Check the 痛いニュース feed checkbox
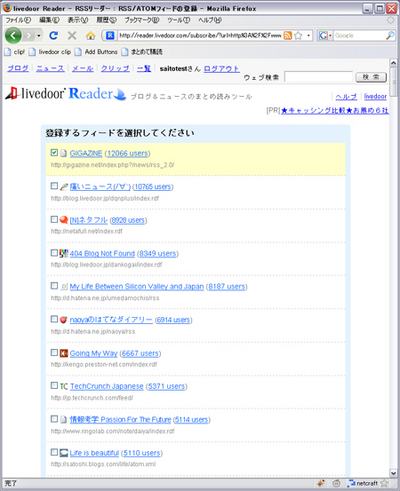This screenshot has width=400, height=491. click(x=54, y=186)
